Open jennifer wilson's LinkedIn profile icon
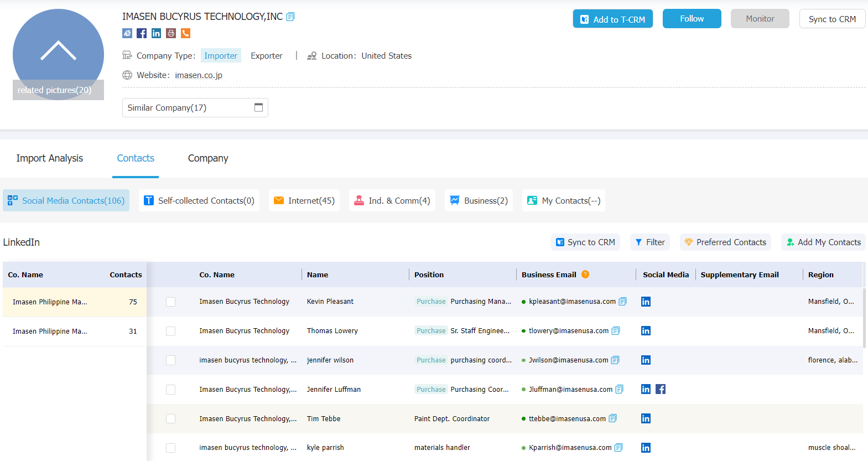The height and width of the screenshot is (461, 868). pyautogui.click(x=646, y=360)
